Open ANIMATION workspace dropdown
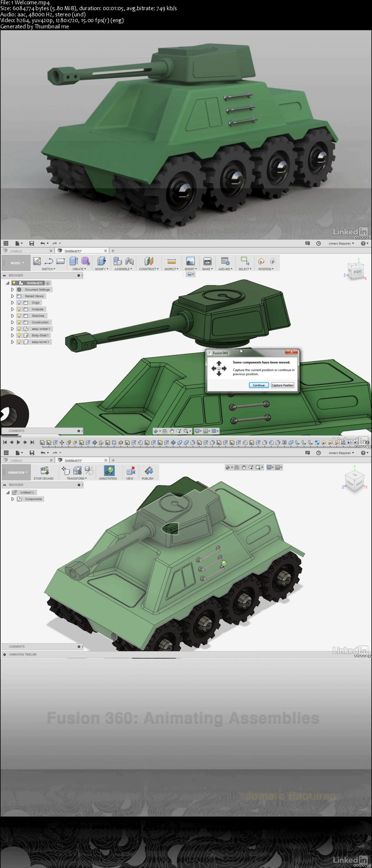The height and width of the screenshot is (868, 372). point(16,472)
